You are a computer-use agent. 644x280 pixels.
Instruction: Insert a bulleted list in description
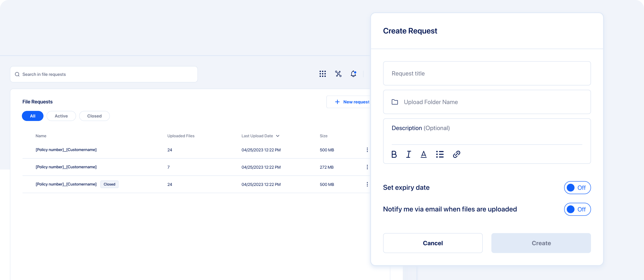(x=440, y=154)
